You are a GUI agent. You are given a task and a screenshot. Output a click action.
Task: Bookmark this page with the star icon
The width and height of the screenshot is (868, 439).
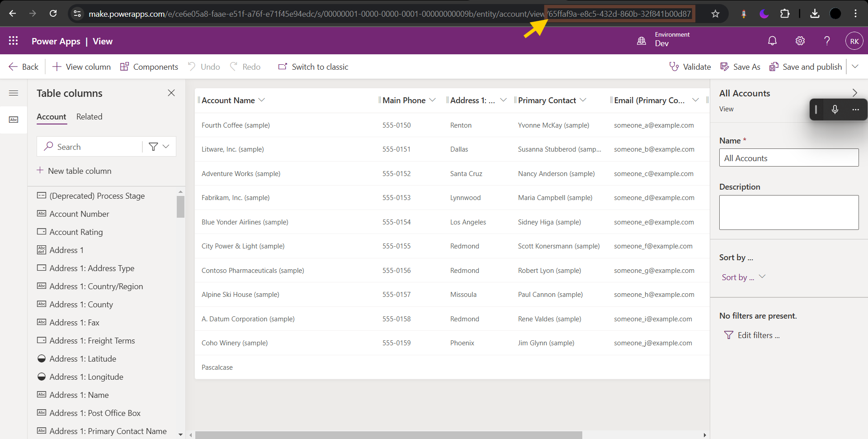(x=715, y=14)
